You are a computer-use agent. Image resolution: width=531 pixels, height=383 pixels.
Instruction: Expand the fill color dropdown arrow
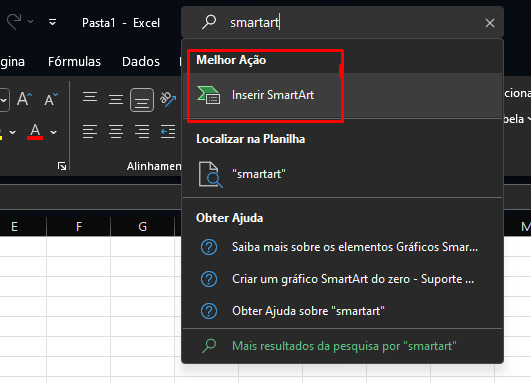pos(13,132)
